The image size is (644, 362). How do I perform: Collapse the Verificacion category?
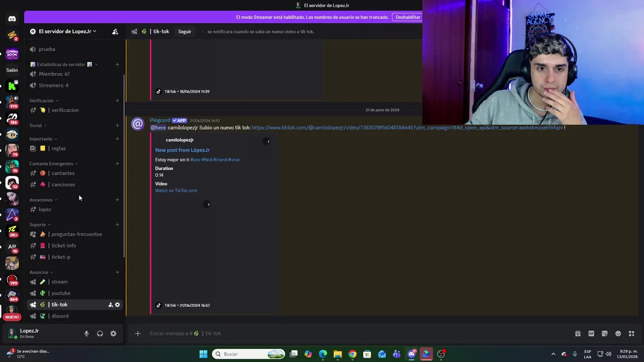(x=44, y=101)
